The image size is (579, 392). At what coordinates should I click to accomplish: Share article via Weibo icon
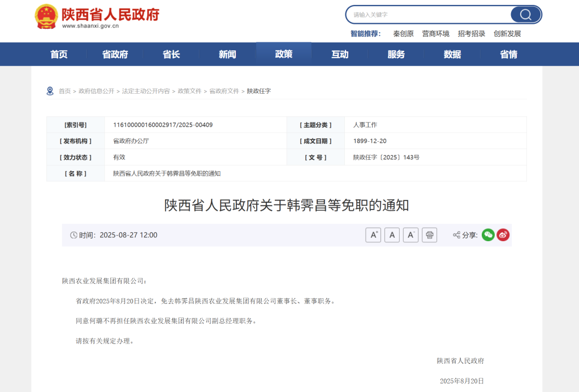point(503,235)
